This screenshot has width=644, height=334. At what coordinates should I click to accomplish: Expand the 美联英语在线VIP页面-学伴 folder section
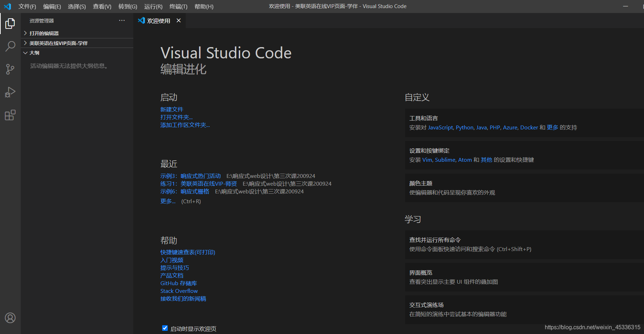tap(77, 43)
